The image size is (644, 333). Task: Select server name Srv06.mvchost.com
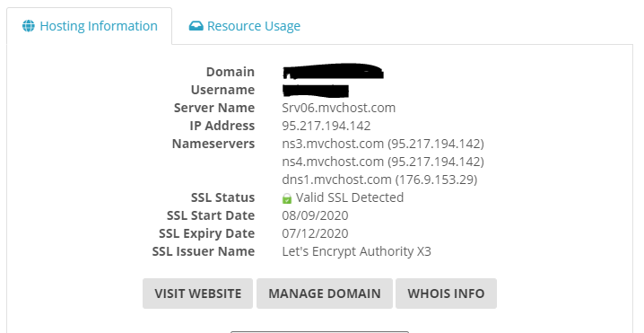[338, 108]
